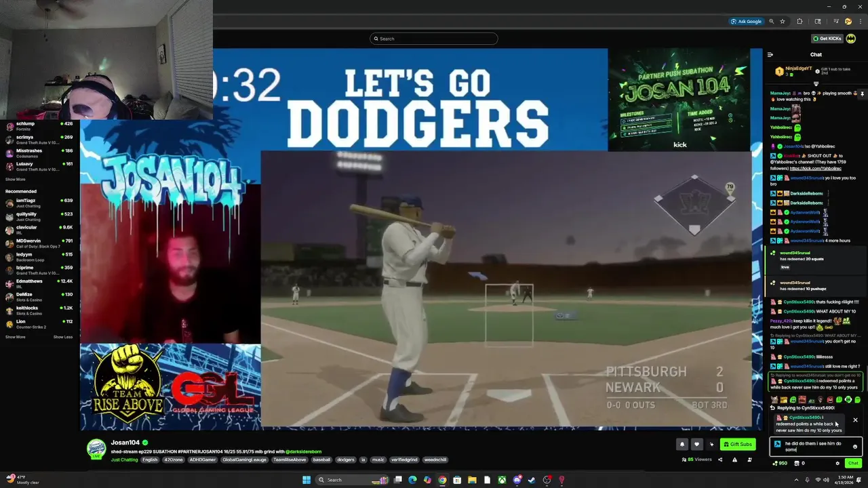
Task: Open MDSwervin recommended channel
Action: pos(40,243)
